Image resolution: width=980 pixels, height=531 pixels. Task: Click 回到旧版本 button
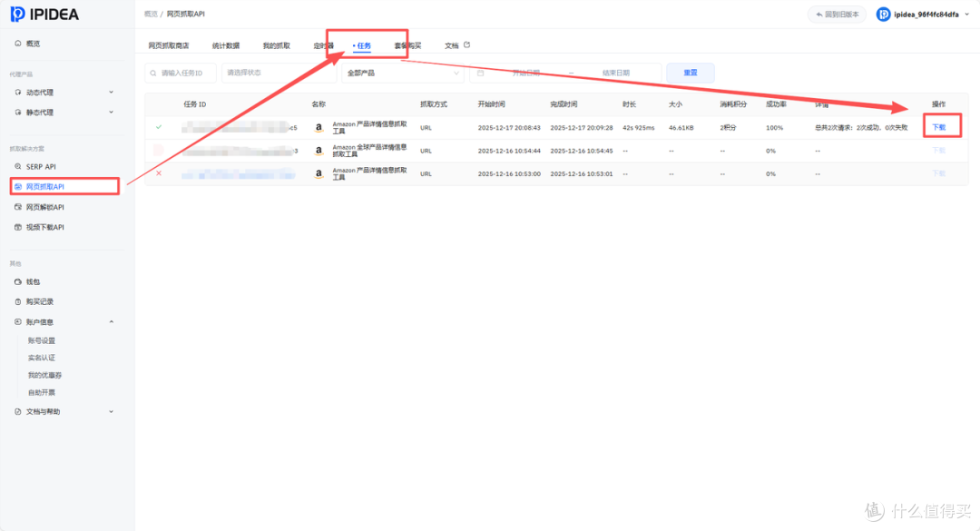pos(837,15)
